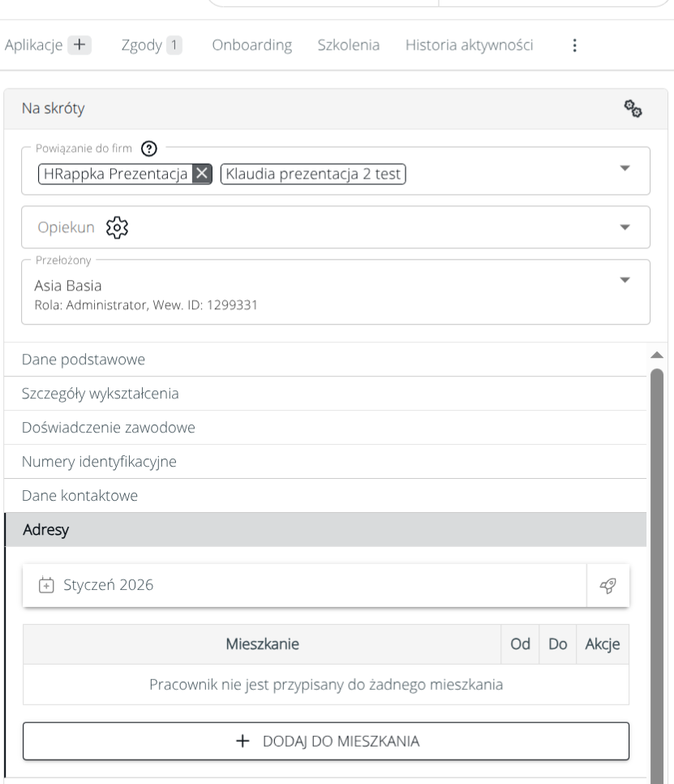This screenshot has width=674, height=784.
Task: Go to Historia aktywności tab
Action: click(469, 45)
